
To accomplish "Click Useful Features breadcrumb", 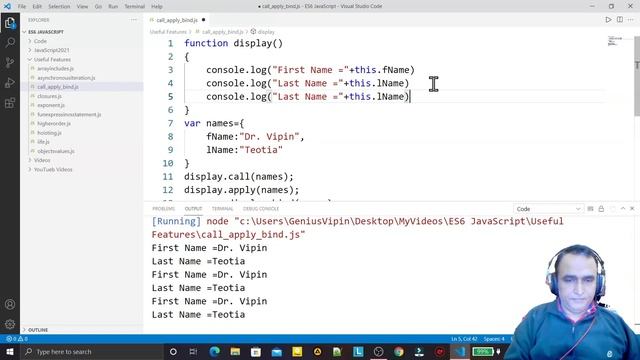I will point(168,32).
